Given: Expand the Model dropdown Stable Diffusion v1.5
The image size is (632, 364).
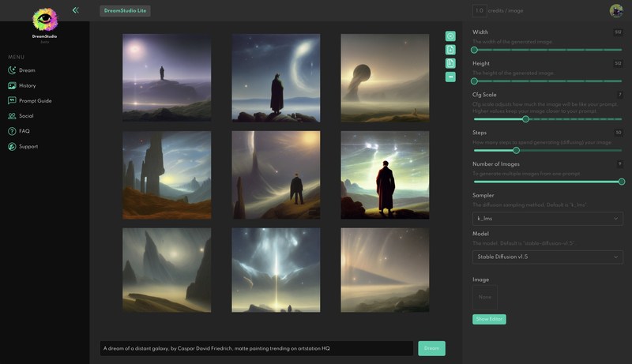Looking at the screenshot, I should pyautogui.click(x=547, y=257).
